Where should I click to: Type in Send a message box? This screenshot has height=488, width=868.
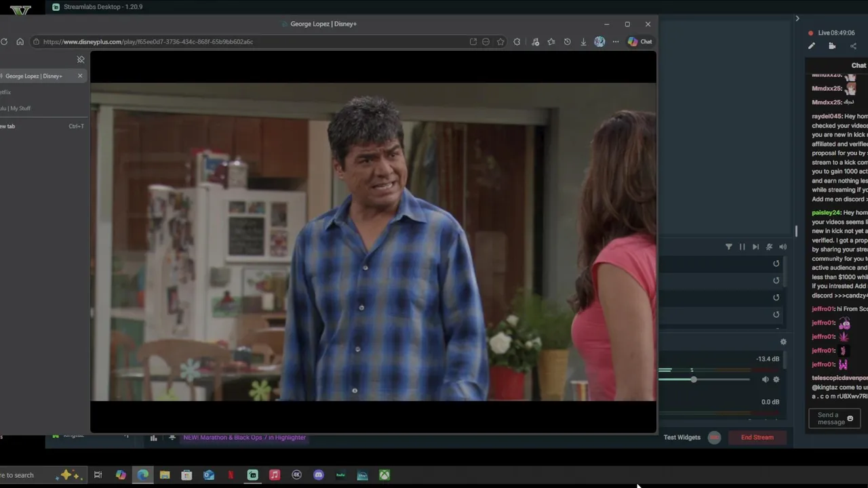[x=827, y=419]
